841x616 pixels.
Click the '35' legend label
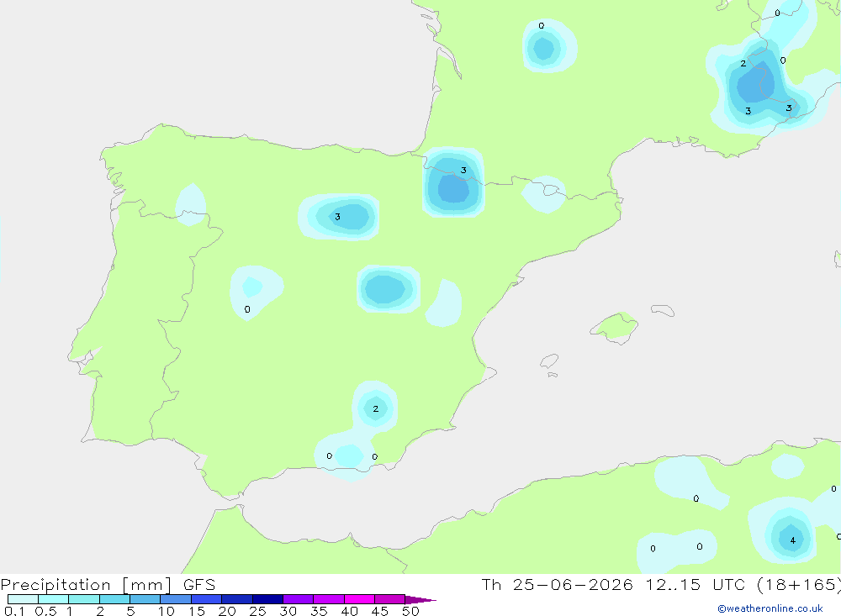[x=319, y=611]
